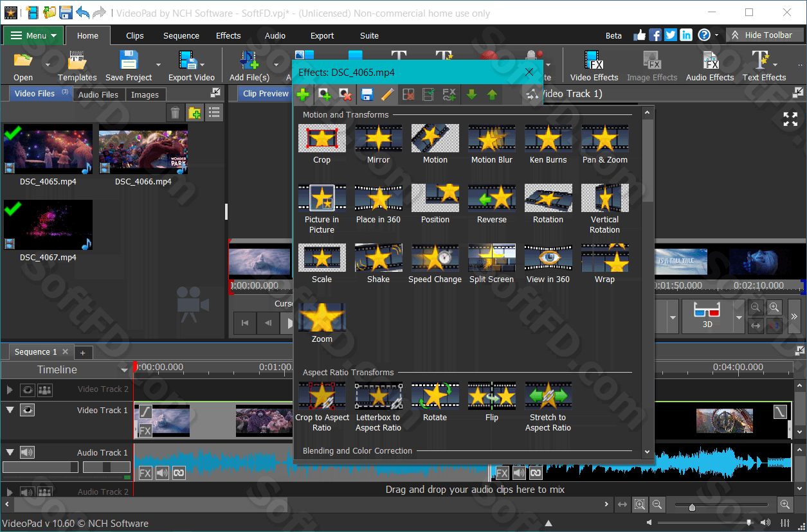Go to the Export ribbon tab

[322, 36]
